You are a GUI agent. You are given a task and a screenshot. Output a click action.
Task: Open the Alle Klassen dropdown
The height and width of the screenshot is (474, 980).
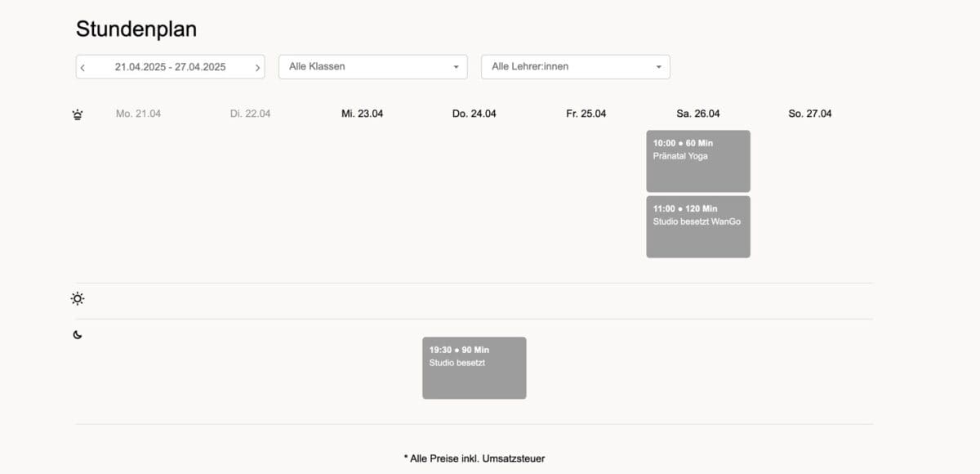[x=373, y=67]
